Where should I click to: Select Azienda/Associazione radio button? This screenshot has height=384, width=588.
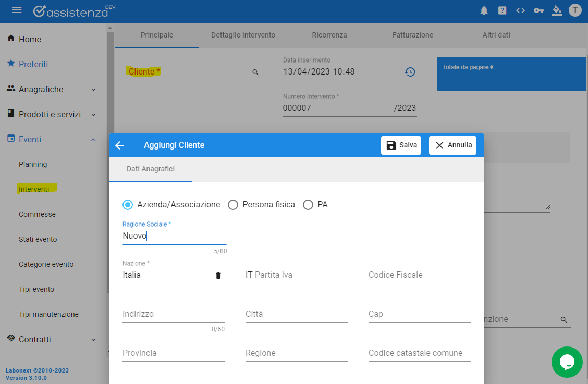click(128, 205)
